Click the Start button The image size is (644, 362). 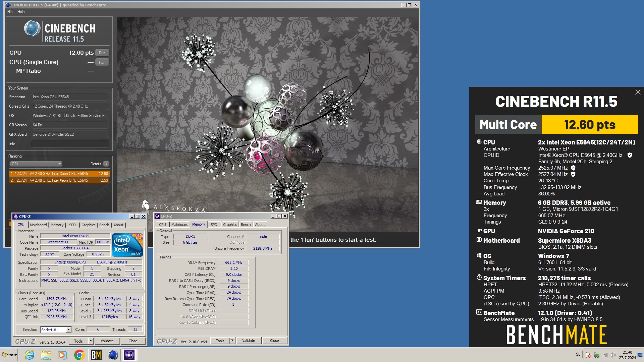[9, 355]
